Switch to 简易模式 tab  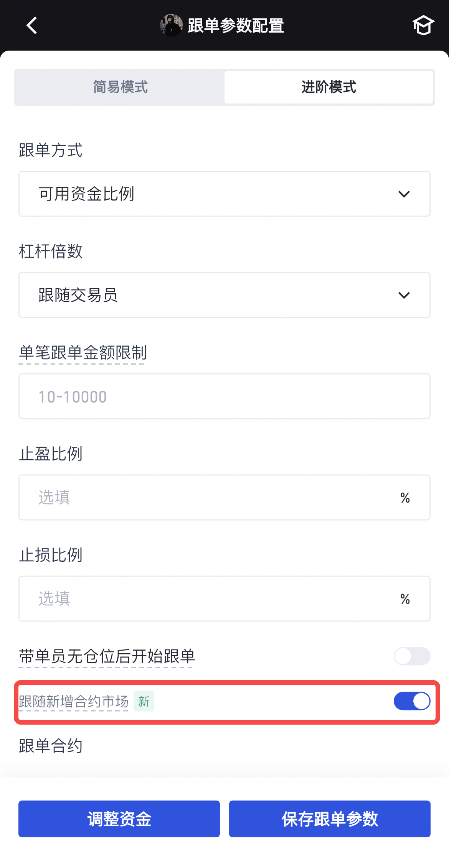tap(120, 87)
